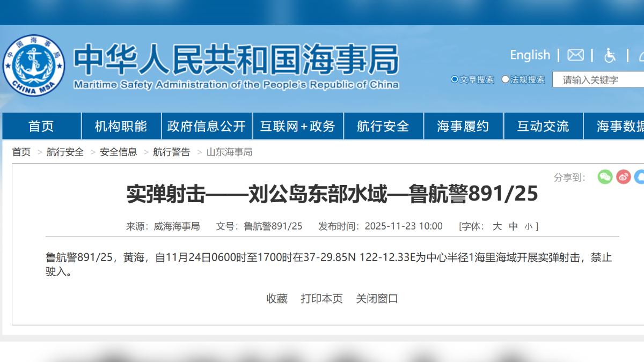Click 航行警告 in the breadcrumb
644x362 pixels.
pyautogui.click(x=171, y=152)
